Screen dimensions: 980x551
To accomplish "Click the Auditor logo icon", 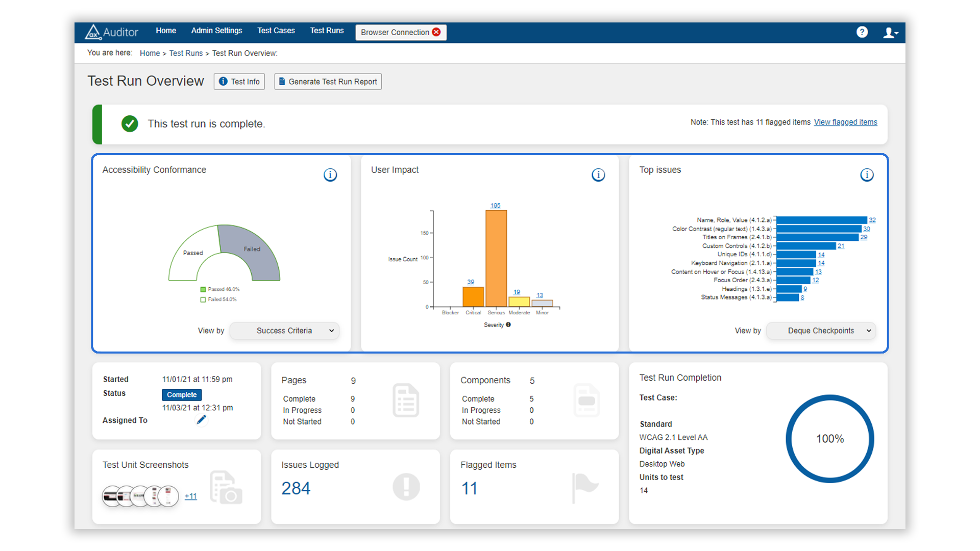I will tap(93, 32).
